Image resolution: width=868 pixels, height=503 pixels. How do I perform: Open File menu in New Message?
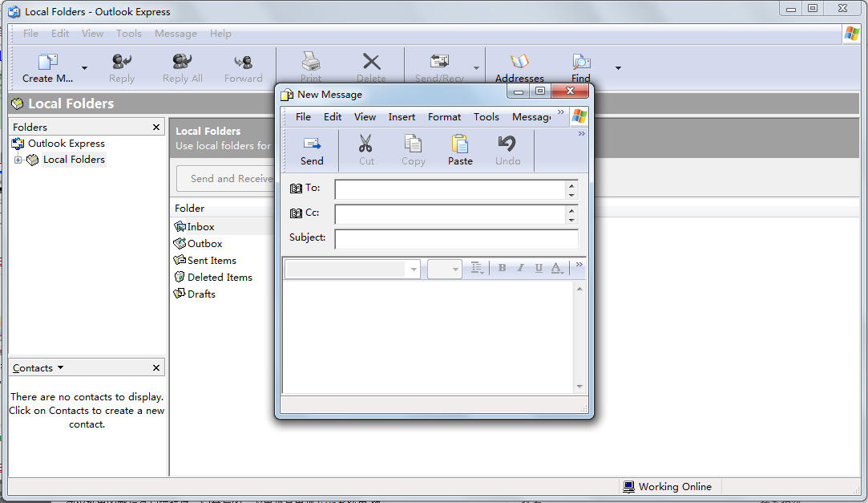click(x=303, y=117)
